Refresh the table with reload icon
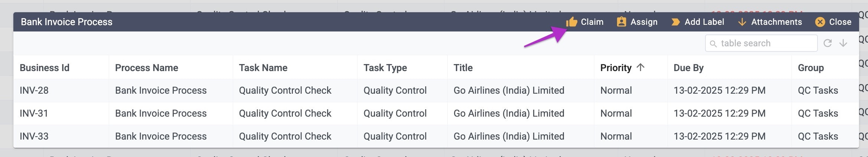 point(828,43)
